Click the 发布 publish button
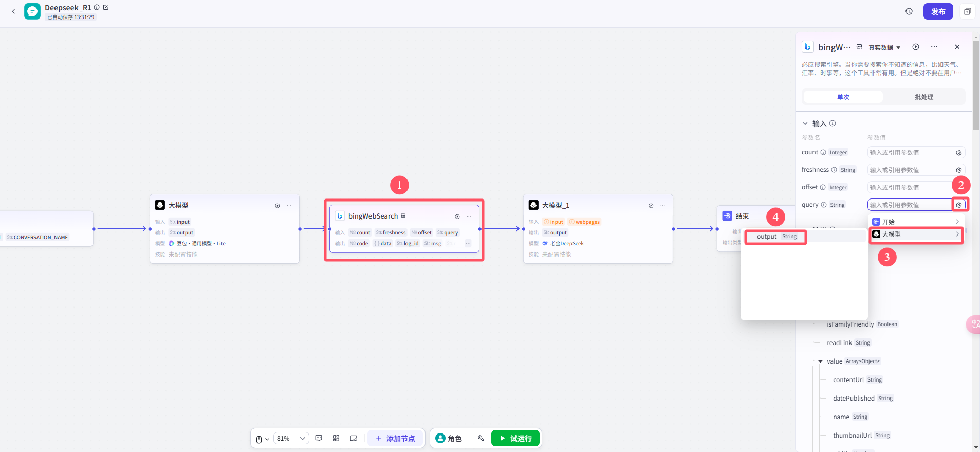Screen dimensions: 980x452 click(938, 11)
